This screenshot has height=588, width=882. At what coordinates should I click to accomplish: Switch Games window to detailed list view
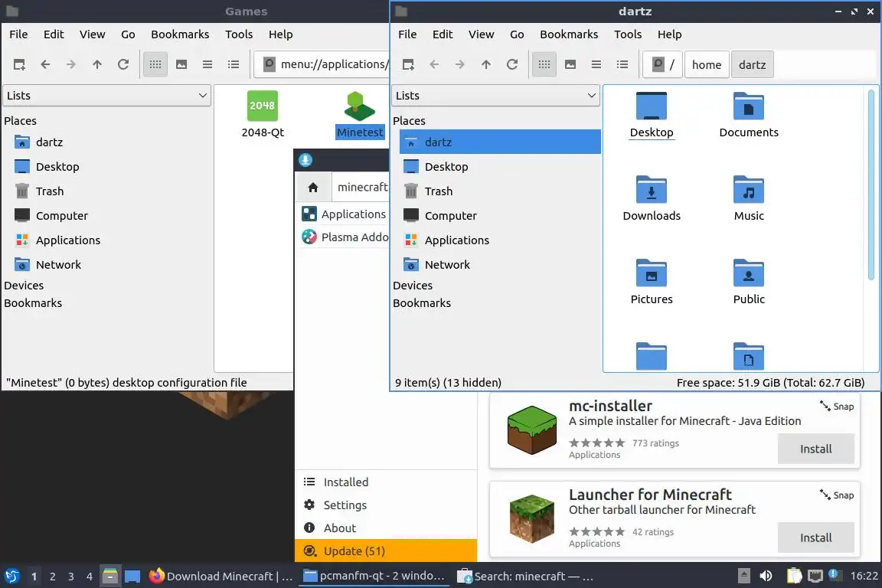pyautogui.click(x=234, y=64)
